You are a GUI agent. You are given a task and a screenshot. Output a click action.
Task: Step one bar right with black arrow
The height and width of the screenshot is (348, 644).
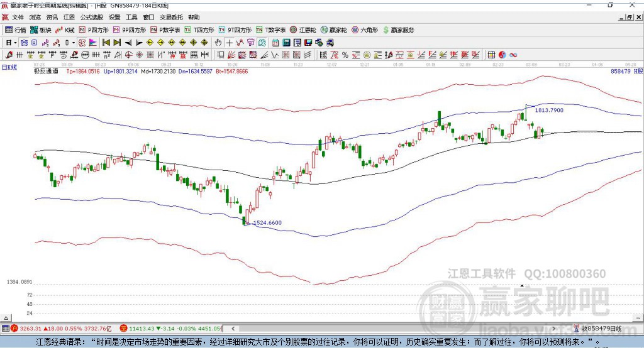(x=139, y=43)
